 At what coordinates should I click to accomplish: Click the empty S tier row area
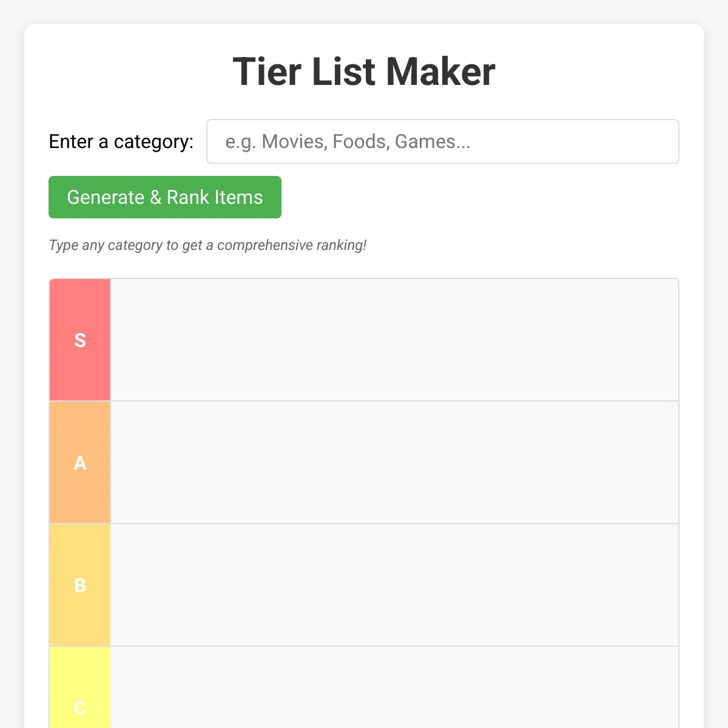tap(394, 340)
